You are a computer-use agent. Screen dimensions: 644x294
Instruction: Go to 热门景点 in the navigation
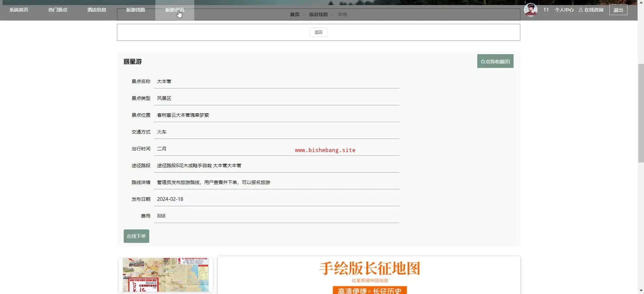(x=58, y=10)
